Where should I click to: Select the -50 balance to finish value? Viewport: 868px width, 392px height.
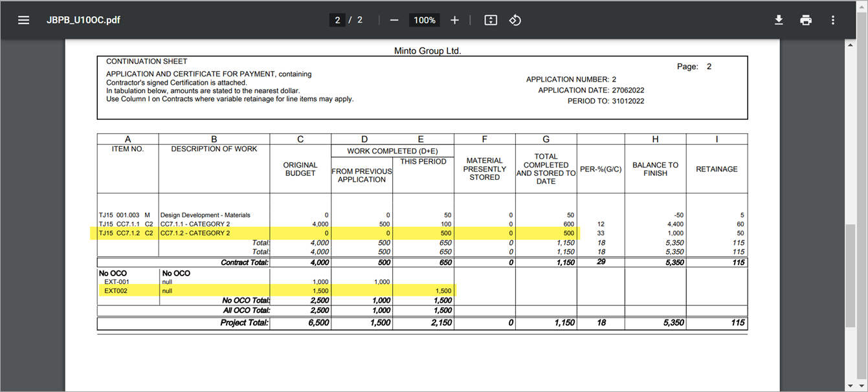pos(678,215)
